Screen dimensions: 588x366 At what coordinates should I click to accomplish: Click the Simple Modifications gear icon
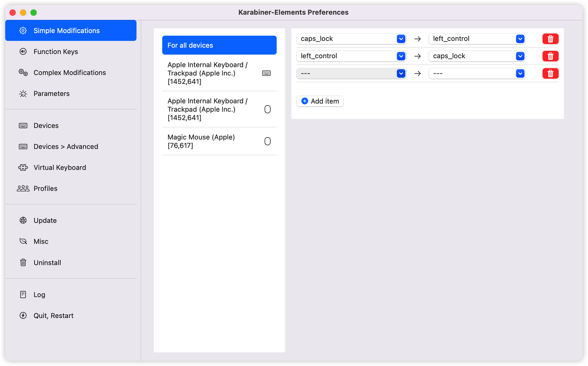coord(23,31)
